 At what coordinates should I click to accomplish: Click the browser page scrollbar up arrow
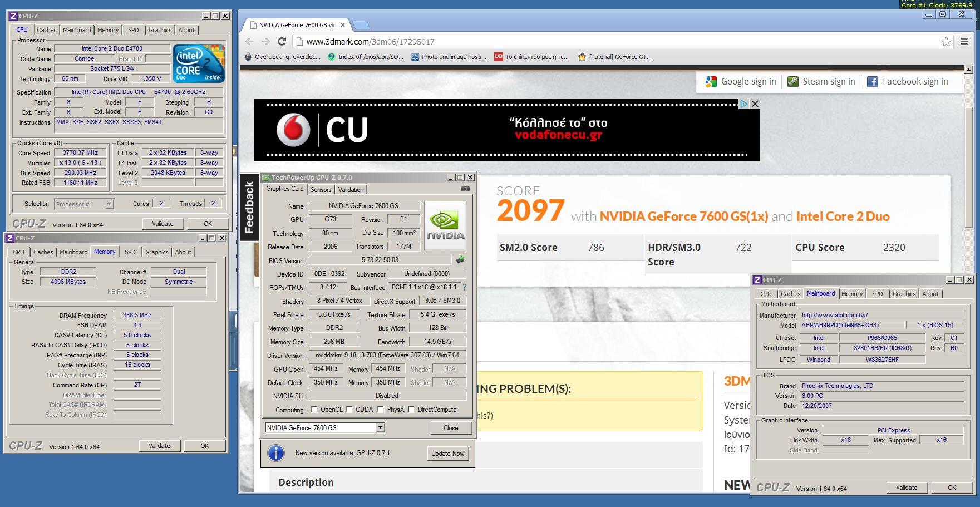tap(968, 70)
